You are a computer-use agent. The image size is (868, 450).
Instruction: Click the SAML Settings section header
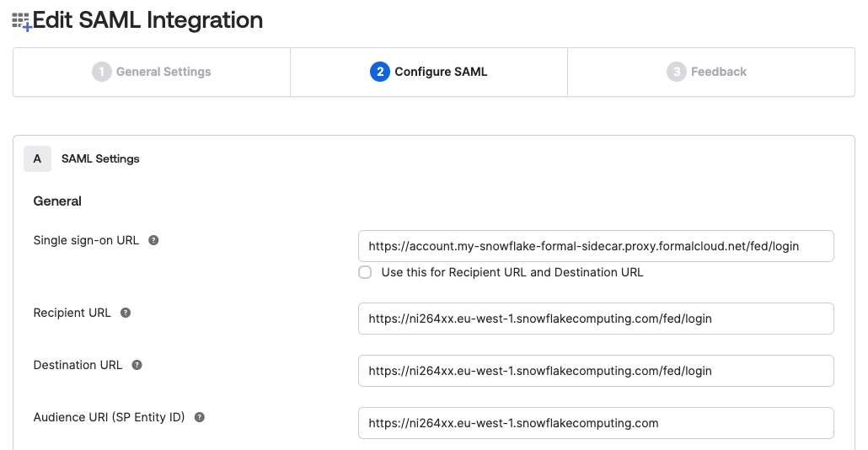coord(100,158)
